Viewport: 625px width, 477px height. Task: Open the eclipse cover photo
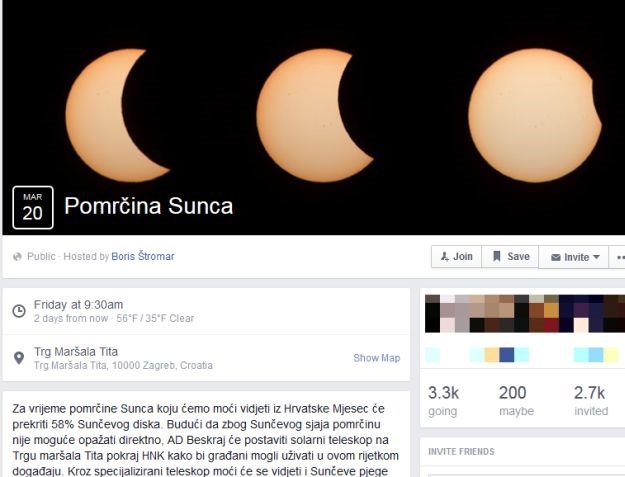(x=314, y=116)
